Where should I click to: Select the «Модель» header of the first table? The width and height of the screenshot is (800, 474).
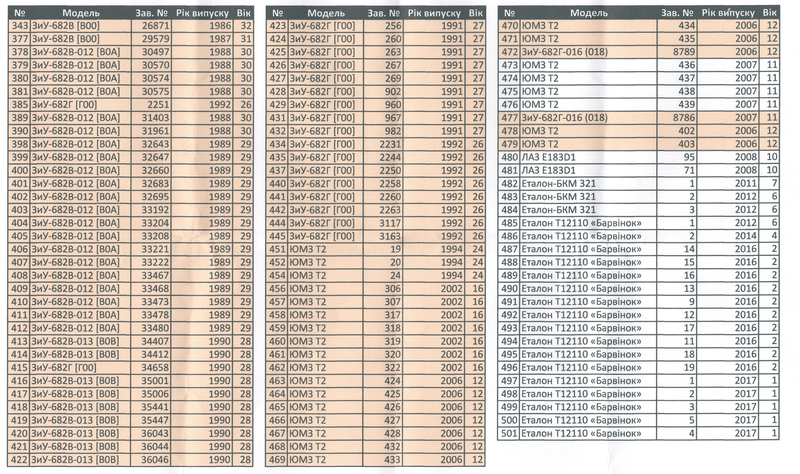tap(81, 13)
